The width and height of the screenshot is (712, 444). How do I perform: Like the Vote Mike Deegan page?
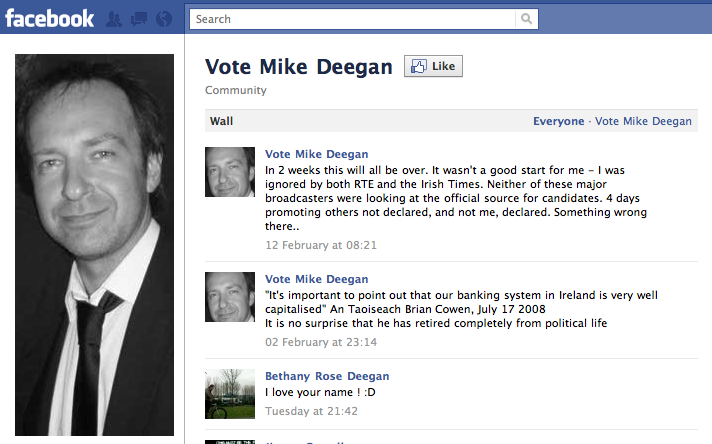[433, 66]
